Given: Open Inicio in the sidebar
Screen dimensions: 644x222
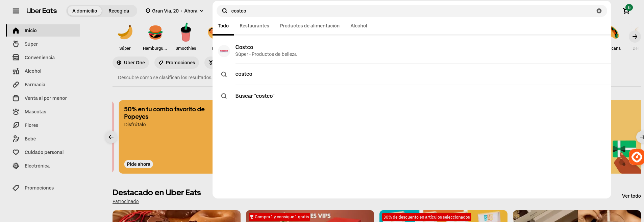Looking at the screenshot, I should (x=43, y=30).
